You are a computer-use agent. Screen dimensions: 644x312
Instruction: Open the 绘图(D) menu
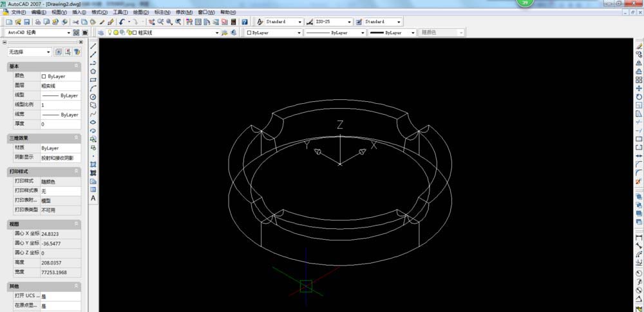141,12
